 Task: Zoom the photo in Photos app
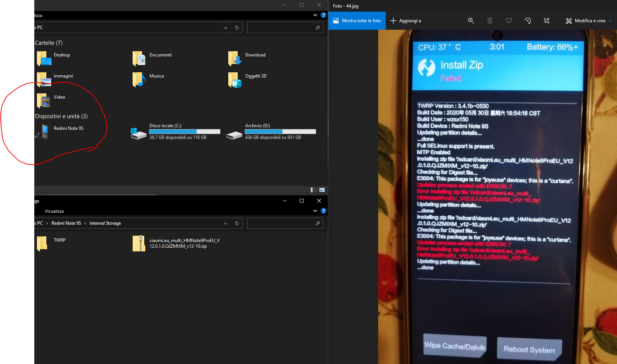(471, 21)
